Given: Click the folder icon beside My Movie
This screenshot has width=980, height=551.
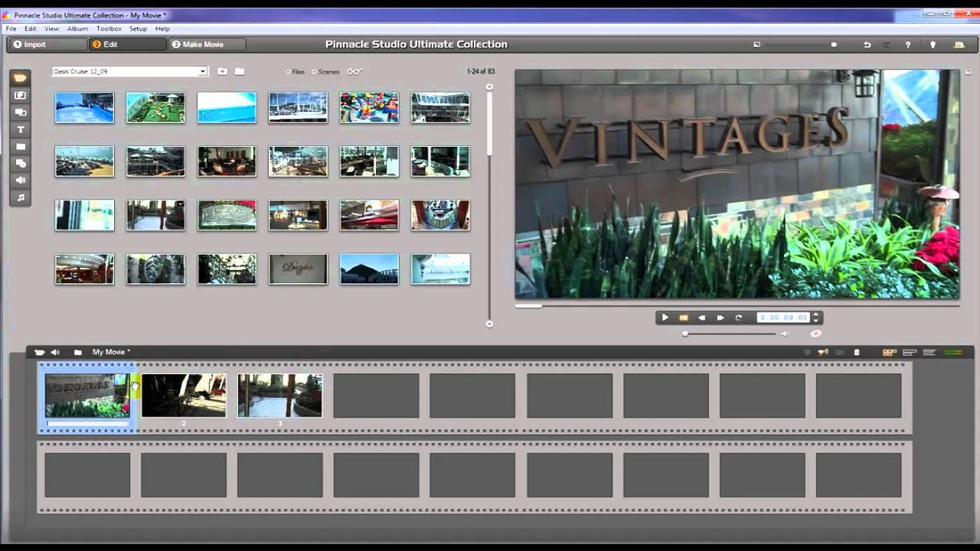Looking at the screenshot, I should 78,352.
